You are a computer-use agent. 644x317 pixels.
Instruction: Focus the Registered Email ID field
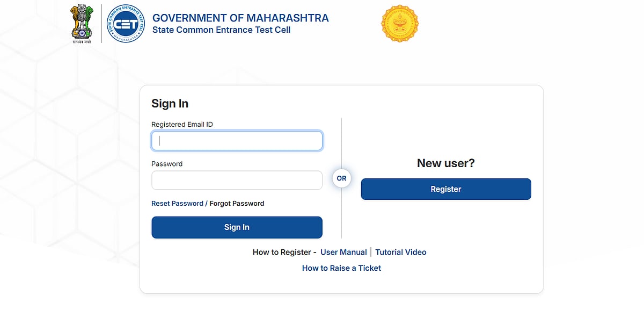point(237,141)
